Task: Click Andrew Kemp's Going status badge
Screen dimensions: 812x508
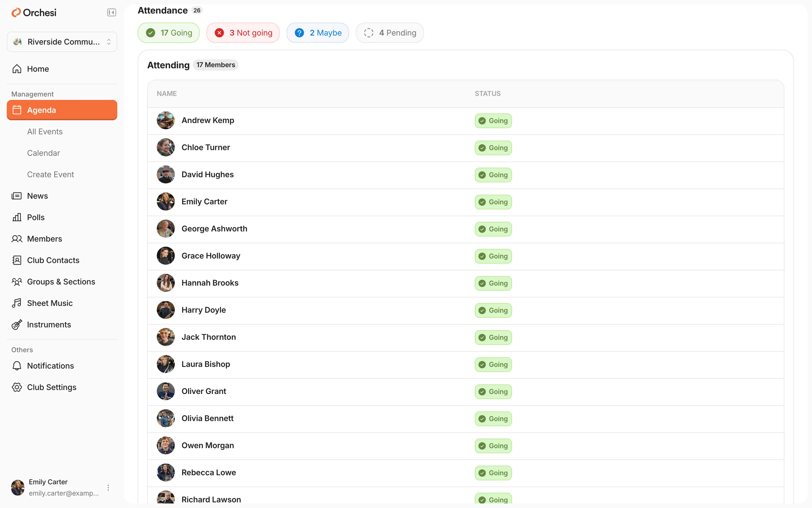Action: tap(493, 121)
